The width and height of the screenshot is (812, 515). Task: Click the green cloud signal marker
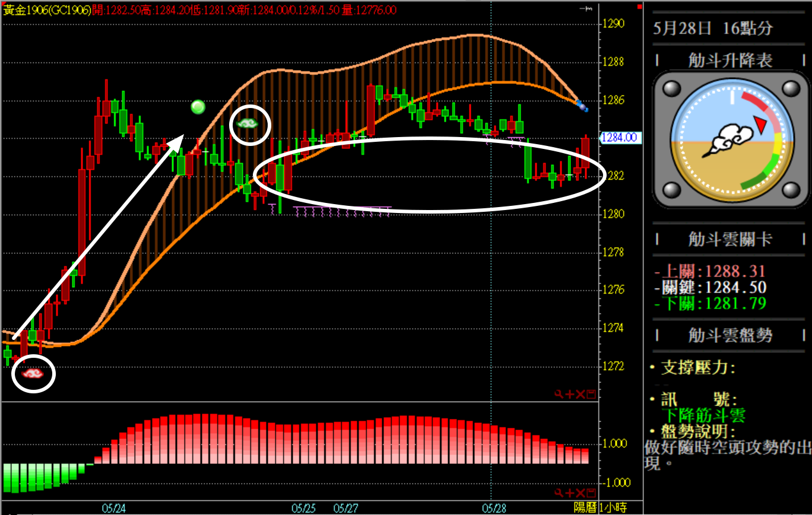click(x=248, y=123)
